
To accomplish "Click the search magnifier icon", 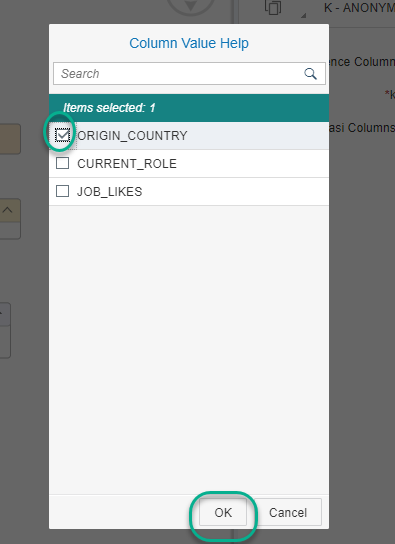I will [310, 74].
